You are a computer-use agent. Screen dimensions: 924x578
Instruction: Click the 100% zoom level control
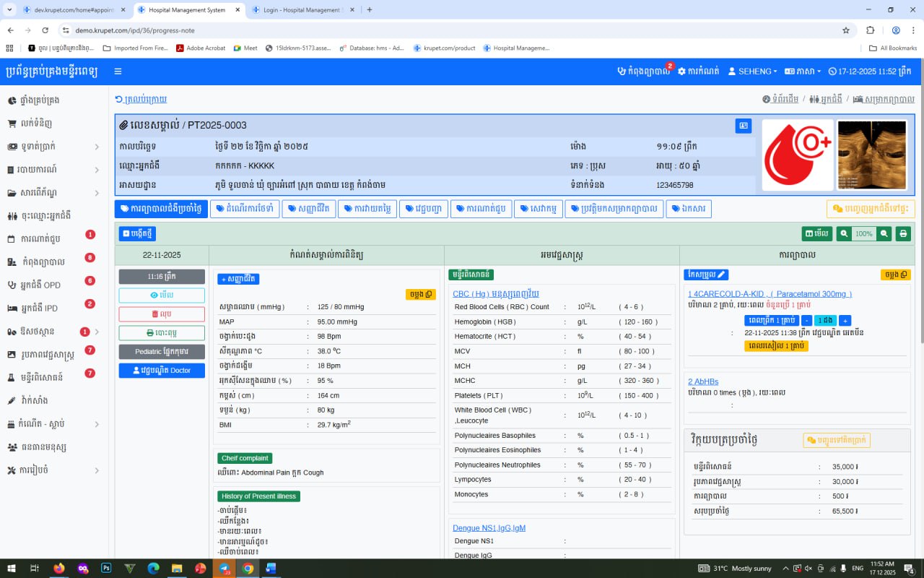(x=864, y=233)
